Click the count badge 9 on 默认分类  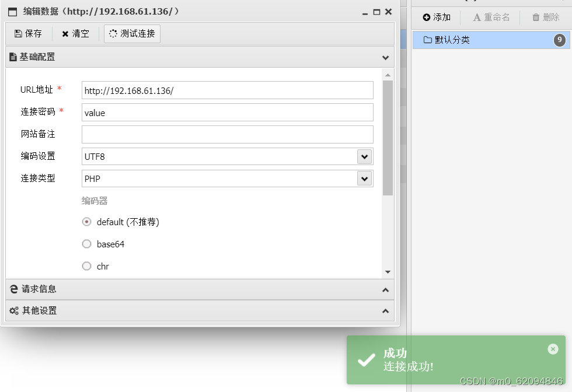click(x=560, y=40)
